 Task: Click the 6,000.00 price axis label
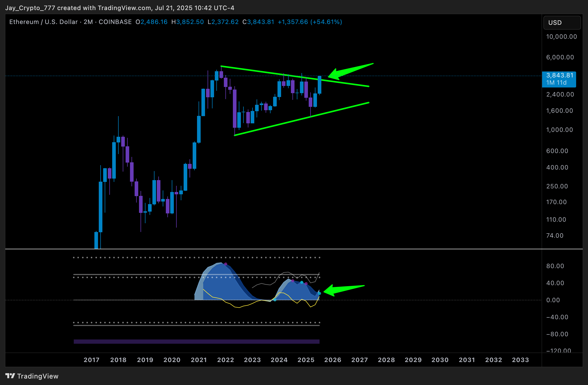click(x=560, y=57)
